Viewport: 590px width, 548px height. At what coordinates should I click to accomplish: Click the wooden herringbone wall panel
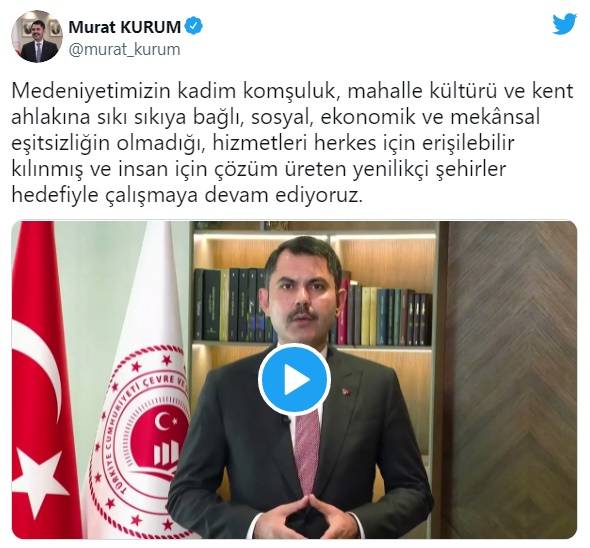point(512,379)
